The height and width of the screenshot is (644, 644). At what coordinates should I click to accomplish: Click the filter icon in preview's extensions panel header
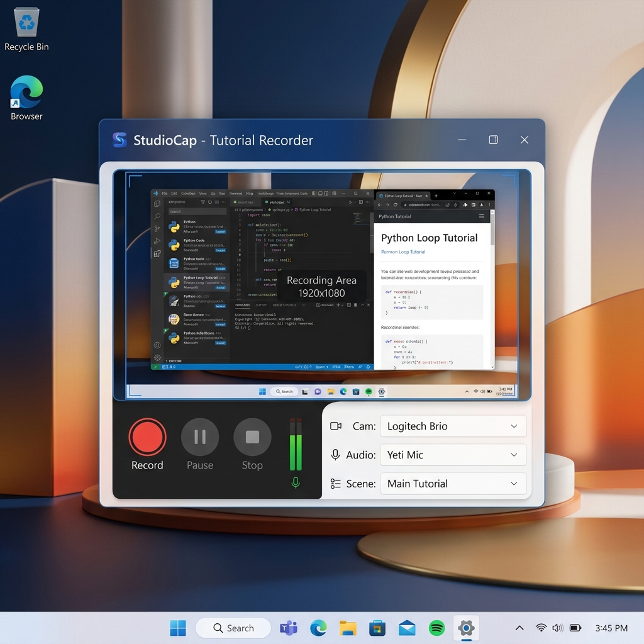coord(203,202)
